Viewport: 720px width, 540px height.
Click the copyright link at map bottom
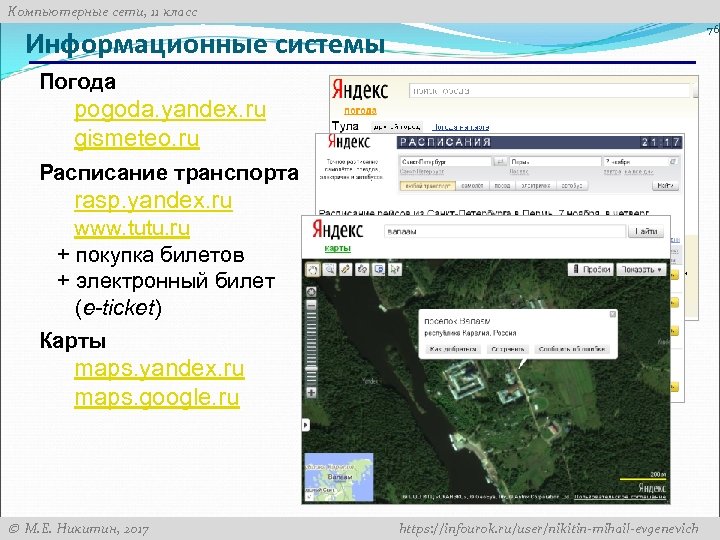[620, 497]
